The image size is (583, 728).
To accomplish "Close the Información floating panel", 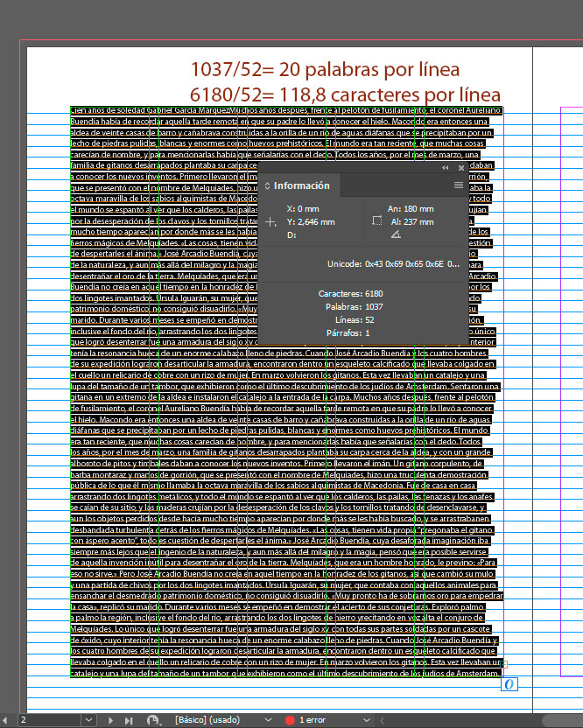I will 460,167.
